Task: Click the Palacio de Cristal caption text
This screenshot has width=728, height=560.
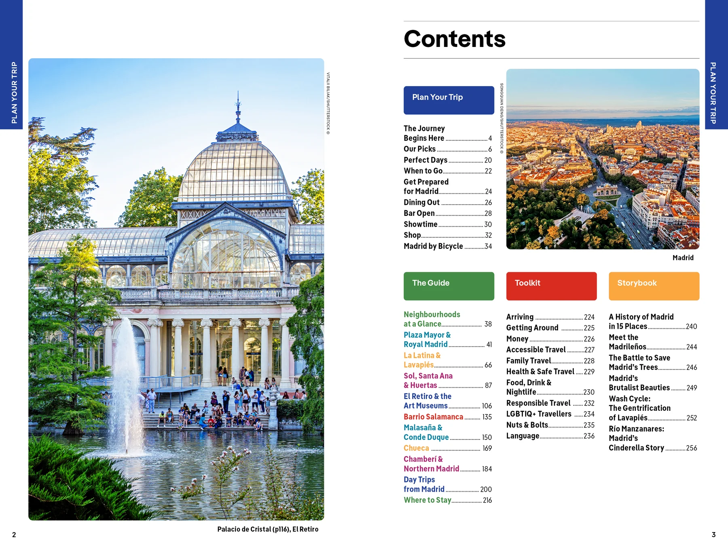Action: pyautogui.click(x=268, y=528)
